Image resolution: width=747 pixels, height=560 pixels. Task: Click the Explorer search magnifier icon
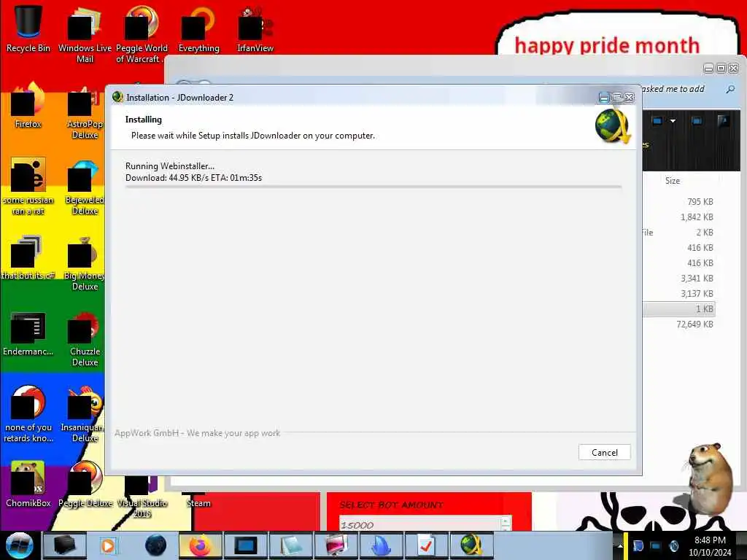(x=729, y=89)
